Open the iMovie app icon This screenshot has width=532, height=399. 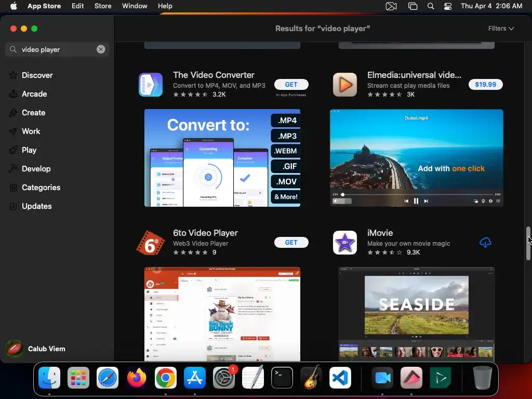point(345,242)
